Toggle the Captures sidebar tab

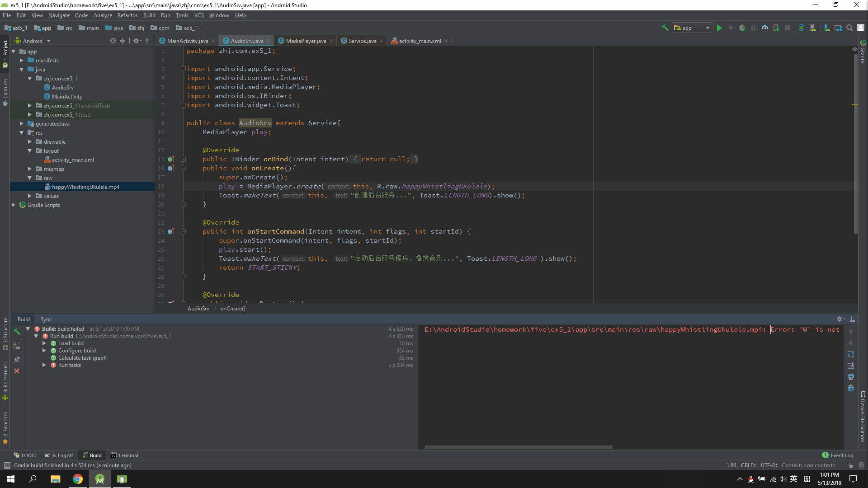pos(5,92)
